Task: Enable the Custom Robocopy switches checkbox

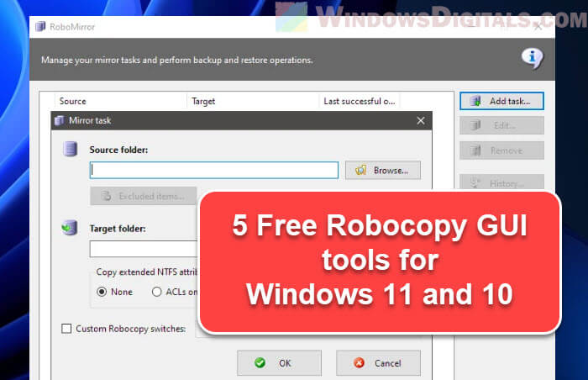Action: (66, 329)
